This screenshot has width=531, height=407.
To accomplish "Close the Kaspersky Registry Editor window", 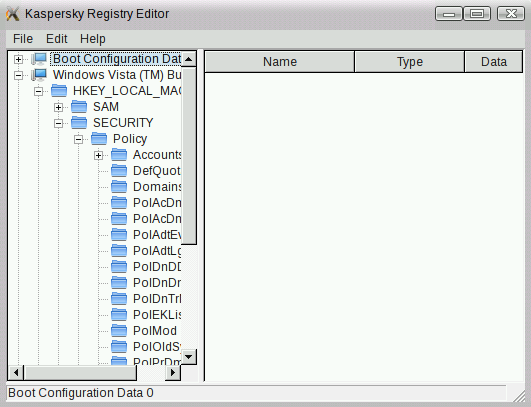I will 511,14.
